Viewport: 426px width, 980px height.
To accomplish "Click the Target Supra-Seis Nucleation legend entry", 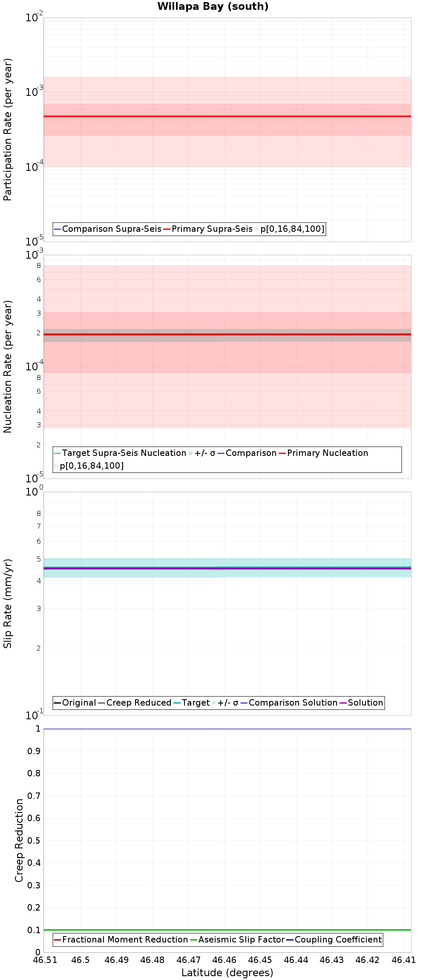I will 121,453.
